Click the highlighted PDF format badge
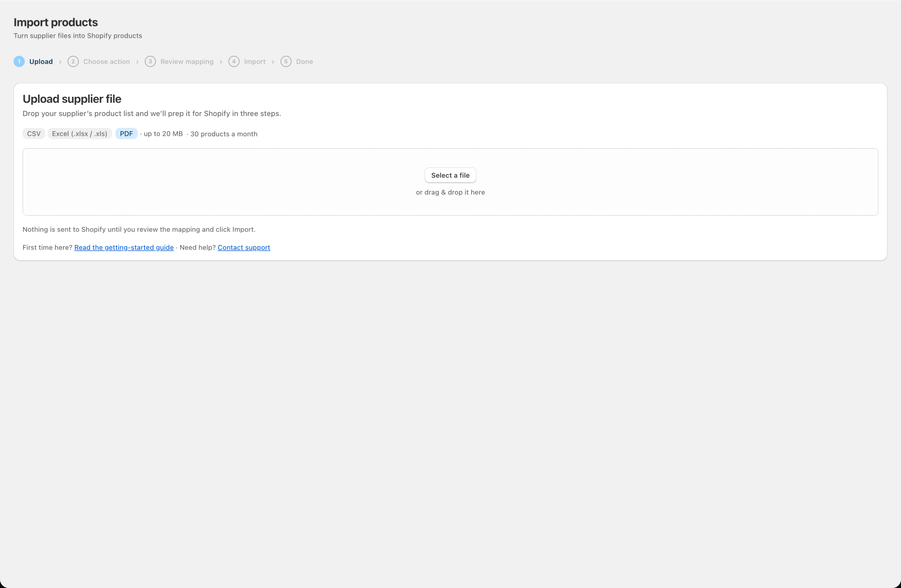This screenshot has width=901, height=588. coord(126,134)
